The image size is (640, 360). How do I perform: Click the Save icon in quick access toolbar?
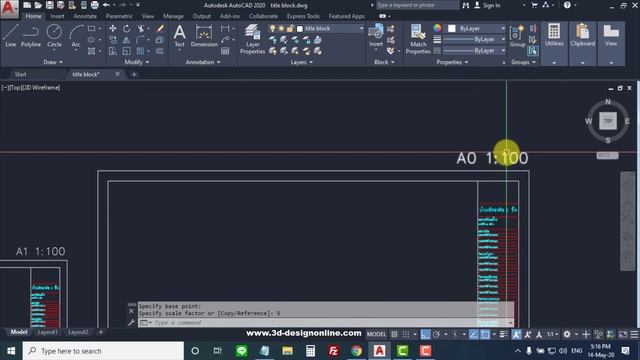tap(49, 5)
